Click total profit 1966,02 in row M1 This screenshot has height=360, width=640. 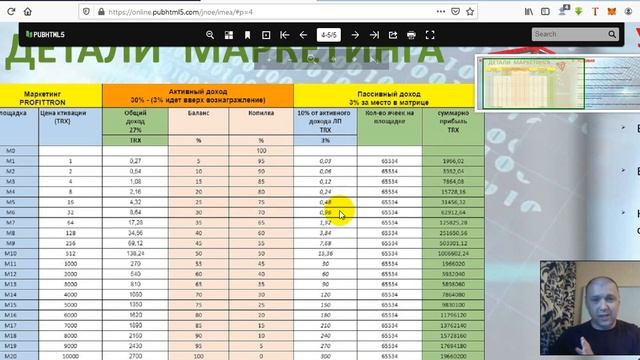[453, 161]
